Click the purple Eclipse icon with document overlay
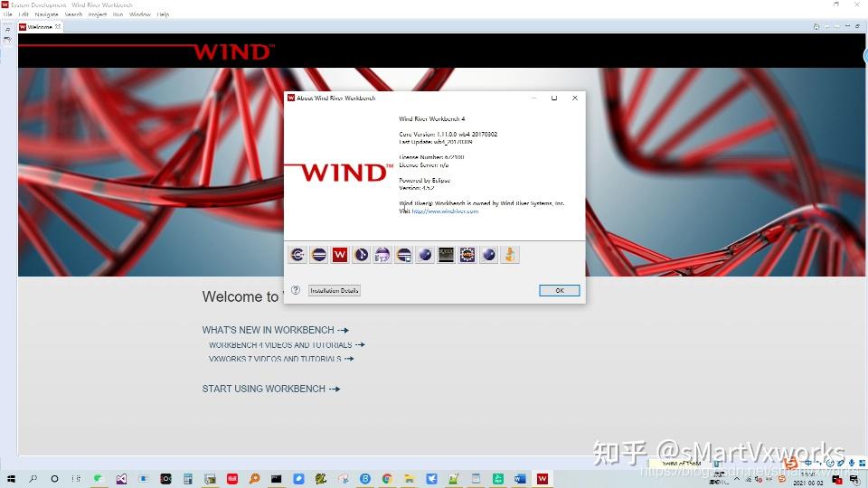This screenshot has width=868, height=488. point(382,255)
